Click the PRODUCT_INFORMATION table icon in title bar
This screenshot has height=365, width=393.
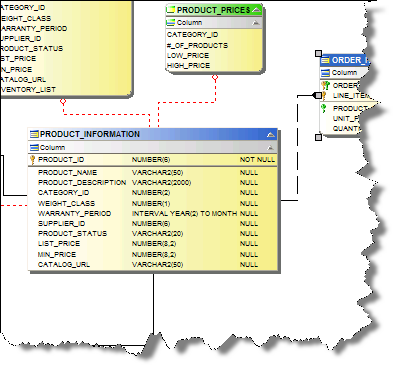tap(34, 134)
